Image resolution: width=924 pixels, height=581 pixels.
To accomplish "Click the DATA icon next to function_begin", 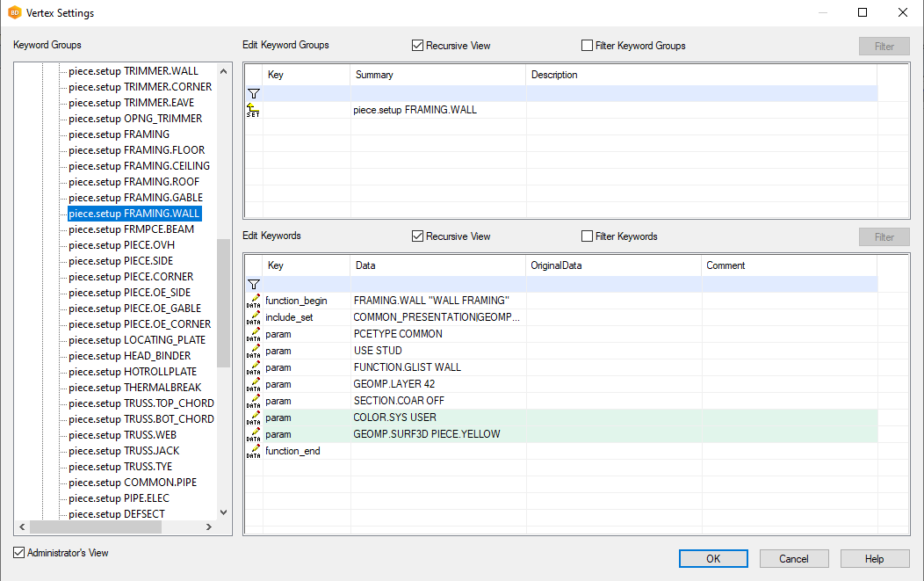I will (x=253, y=301).
